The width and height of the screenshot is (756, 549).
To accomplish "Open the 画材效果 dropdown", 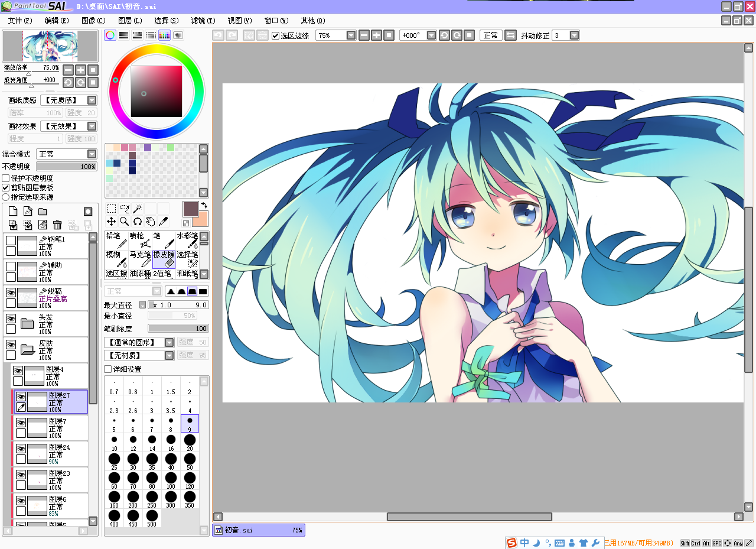I will tap(92, 126).
